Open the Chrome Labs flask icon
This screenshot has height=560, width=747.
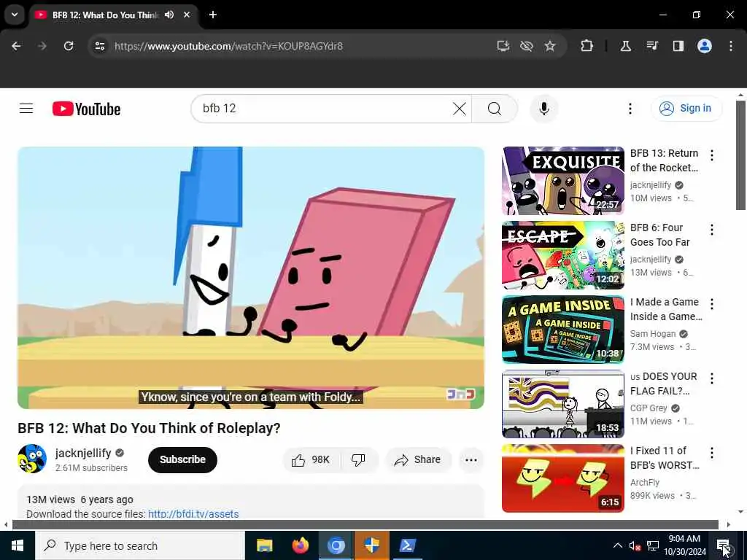625,46
